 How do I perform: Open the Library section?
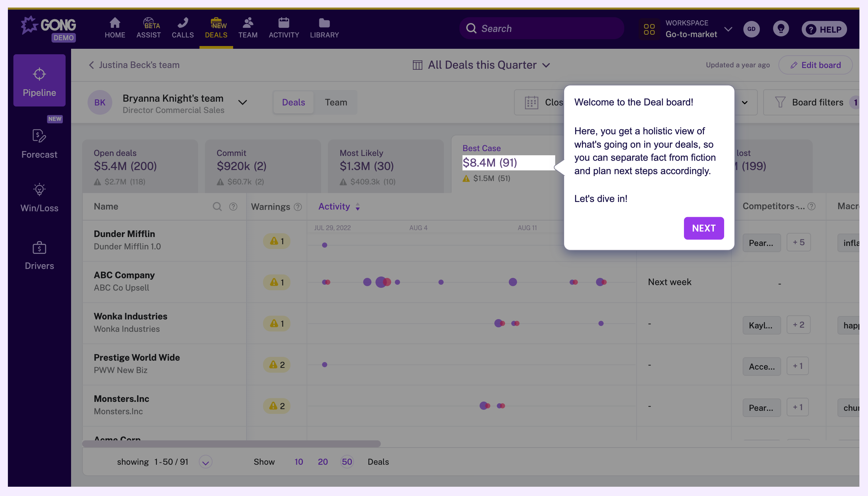[324, 28]
